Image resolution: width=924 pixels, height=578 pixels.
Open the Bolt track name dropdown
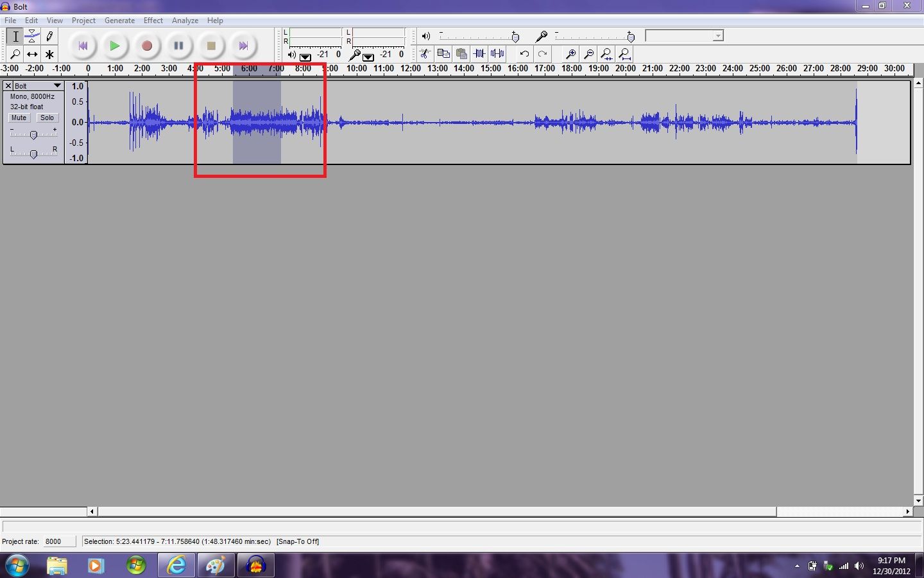tap(58, 85)
